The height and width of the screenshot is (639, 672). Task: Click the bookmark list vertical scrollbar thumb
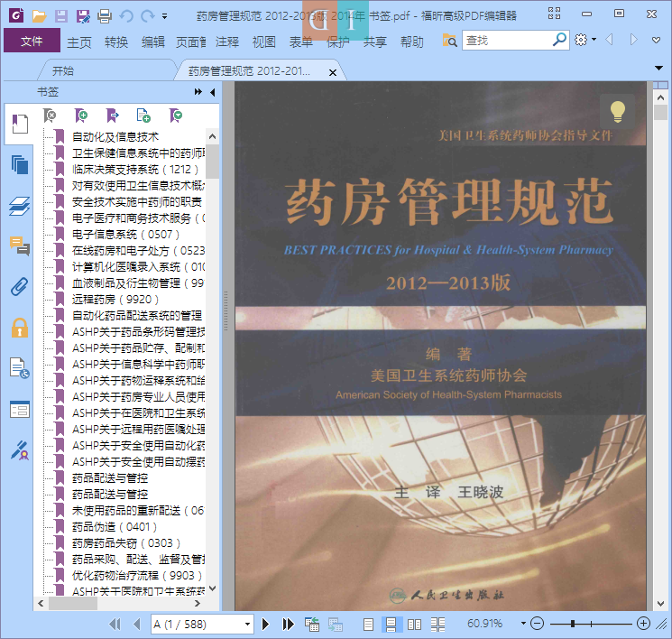coord(212,162)
